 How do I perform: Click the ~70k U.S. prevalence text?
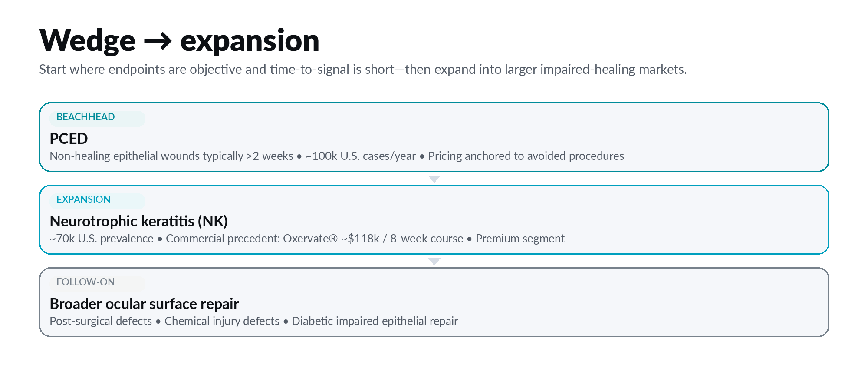tap(102, 239)
